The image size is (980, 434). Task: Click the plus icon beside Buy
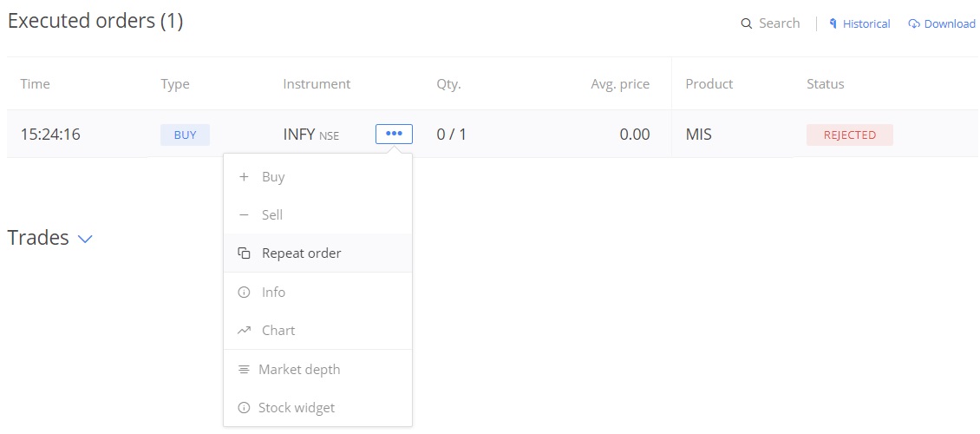point(244,177)
